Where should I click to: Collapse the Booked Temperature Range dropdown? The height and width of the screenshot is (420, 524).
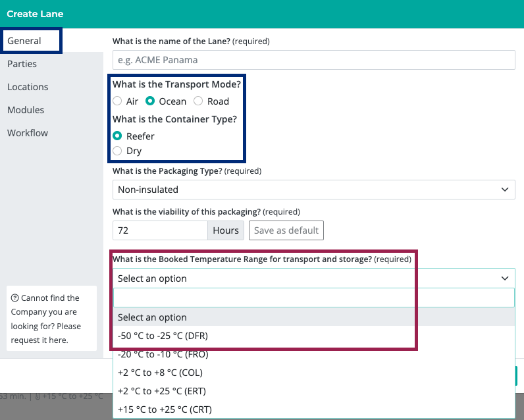pyautogui.click(x=314, y=278)
